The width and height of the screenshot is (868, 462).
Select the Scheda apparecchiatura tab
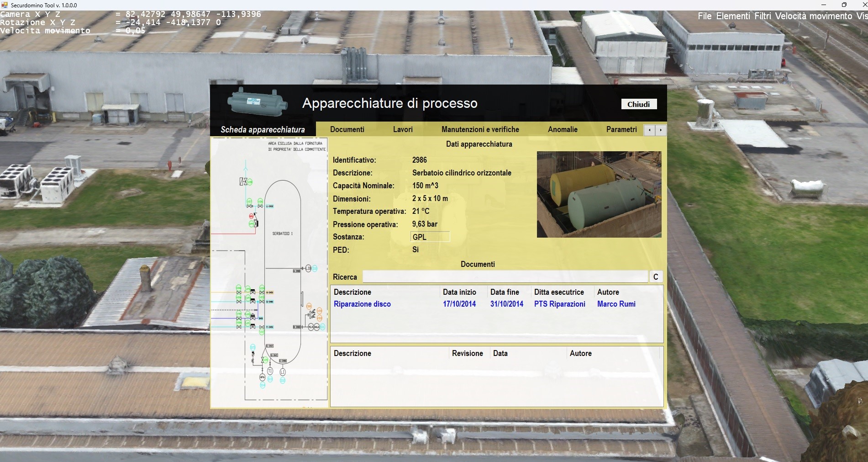tap(263, 129)
